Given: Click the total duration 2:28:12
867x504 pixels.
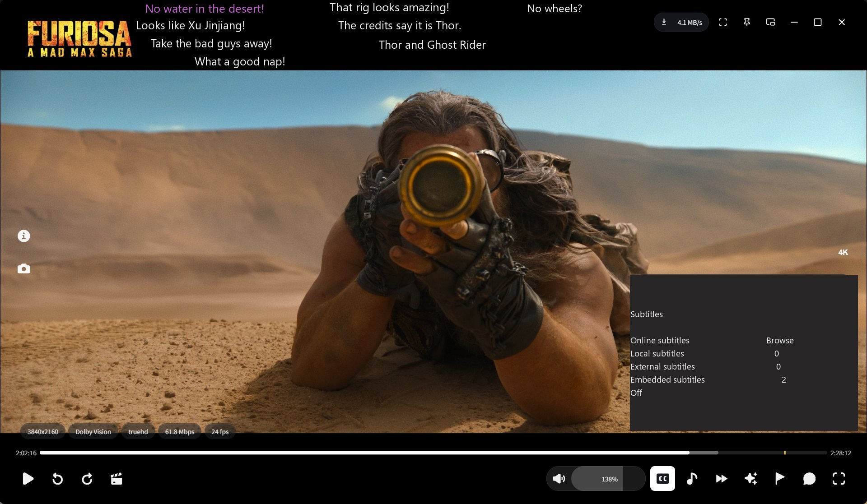Looking at the screenshot, I should [x=841, y=453].
